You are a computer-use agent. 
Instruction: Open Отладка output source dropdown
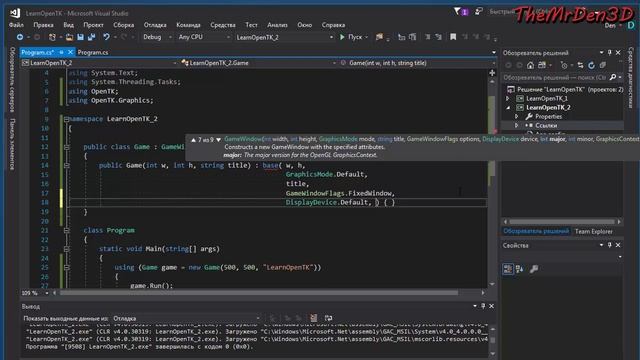point(187,318)
